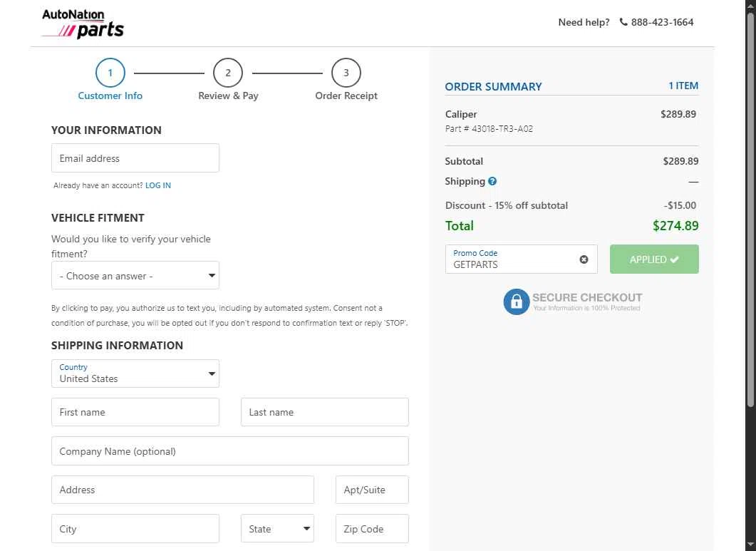The height and width of the screenshot is (551, 756).
Task: Click the Subtotal $289.89 amount
Action: click(x=680, y=161)
